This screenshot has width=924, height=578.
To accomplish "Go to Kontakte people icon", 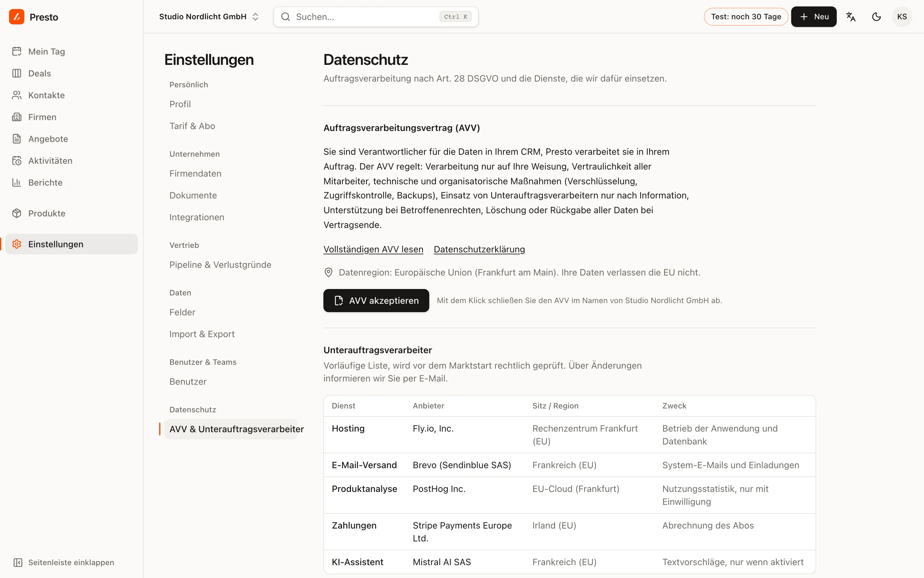I will click(x=16, y=95).
